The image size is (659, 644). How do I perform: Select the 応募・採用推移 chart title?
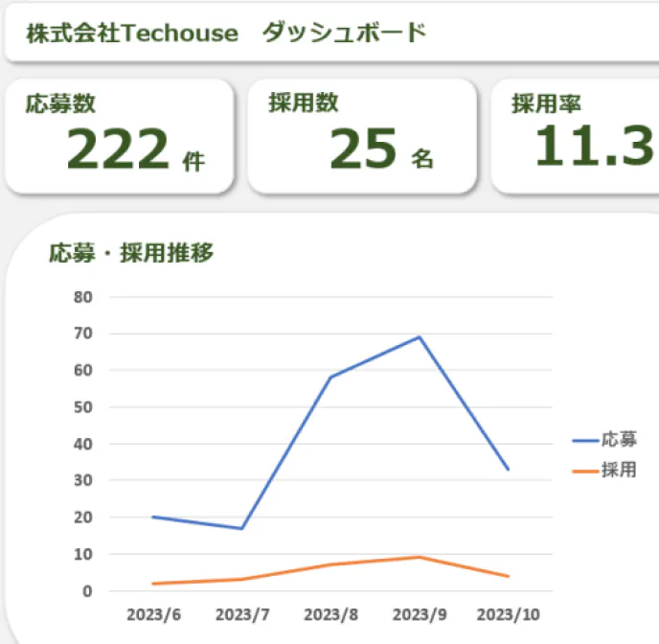(x=131, y=253)
